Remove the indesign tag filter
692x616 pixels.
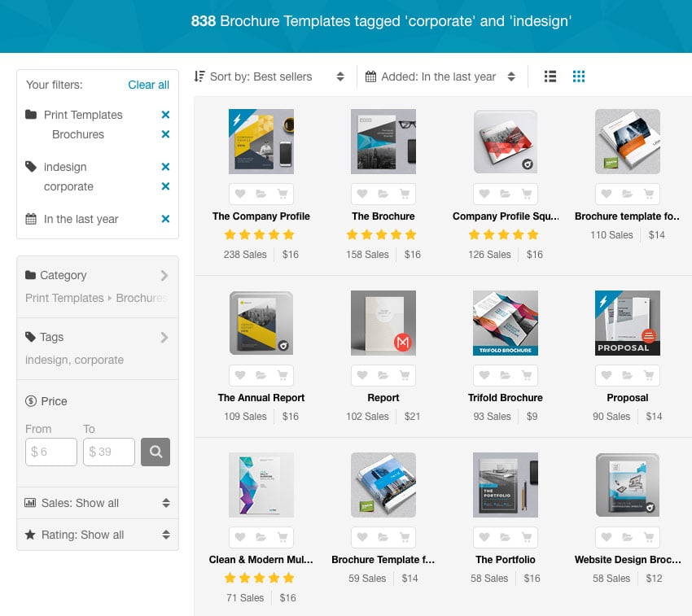165,167
